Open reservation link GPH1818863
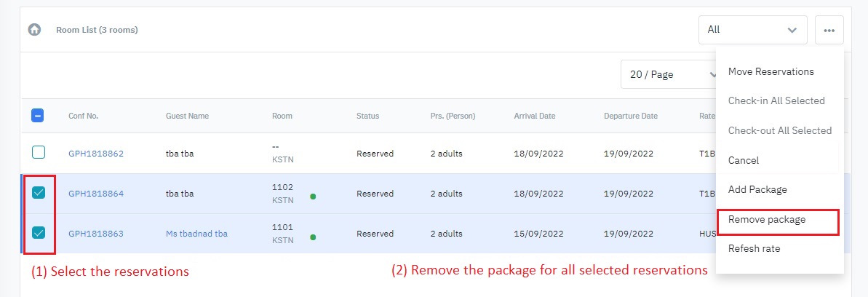 click(96, 234)
